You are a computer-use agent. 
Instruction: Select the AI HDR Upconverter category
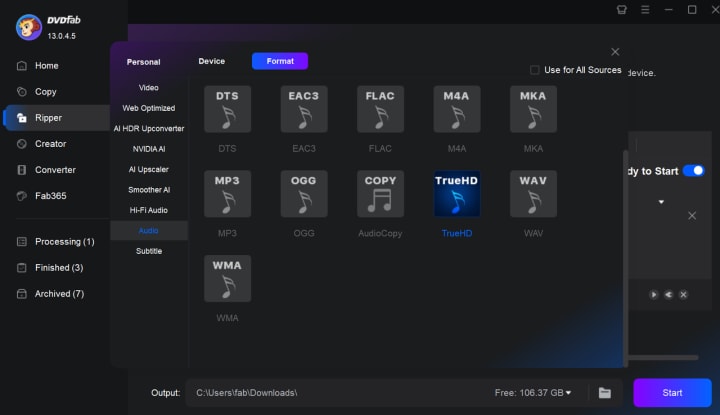point(149,129)
